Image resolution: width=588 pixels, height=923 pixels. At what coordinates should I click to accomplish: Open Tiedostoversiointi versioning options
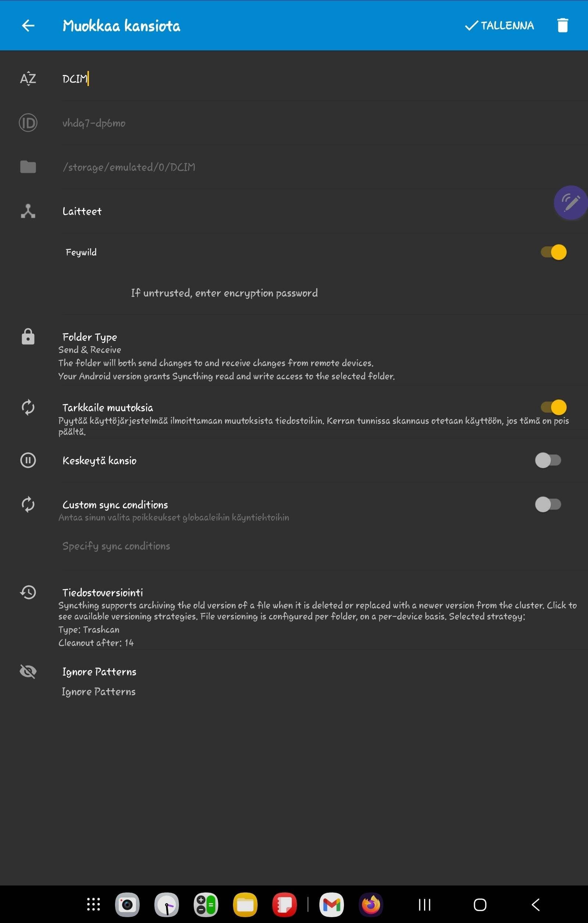coord(294,616)
